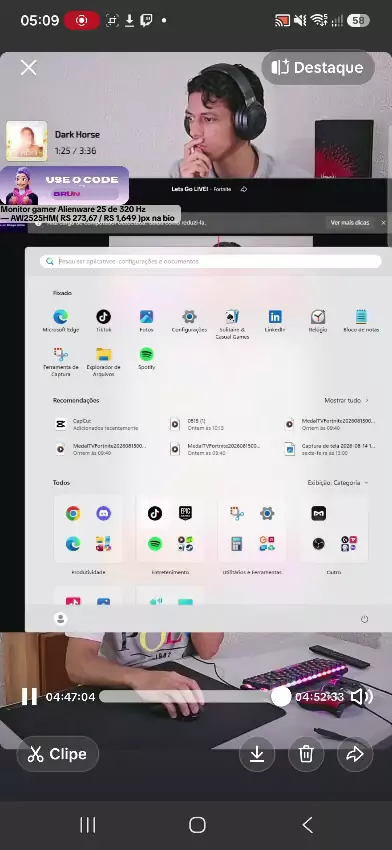Image resolution: width=392 pixels, height=850 pixels.
Task: Open LinkedIn pinned app icon
Action: tap(275, 321)
